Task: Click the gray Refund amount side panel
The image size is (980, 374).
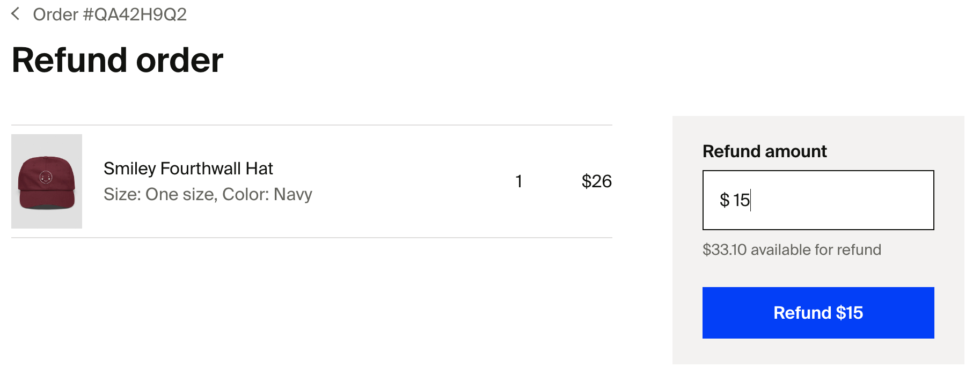Action: click(x=818, y=240)
